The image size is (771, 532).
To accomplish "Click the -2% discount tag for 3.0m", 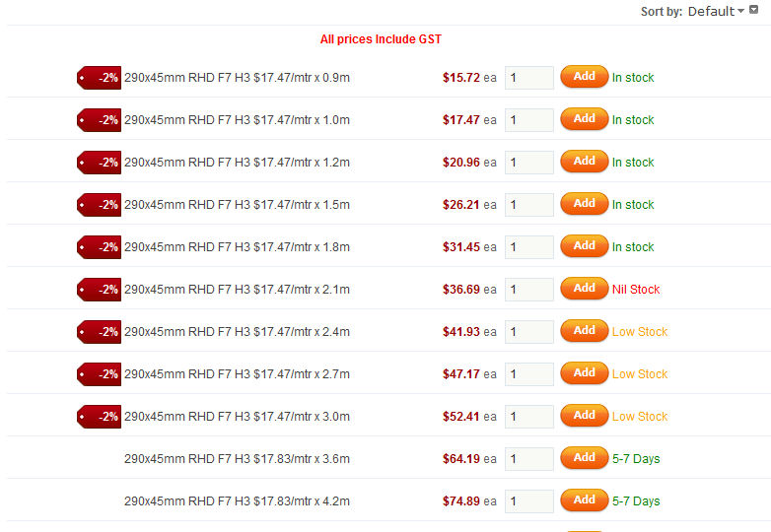I will pos(99,417).
